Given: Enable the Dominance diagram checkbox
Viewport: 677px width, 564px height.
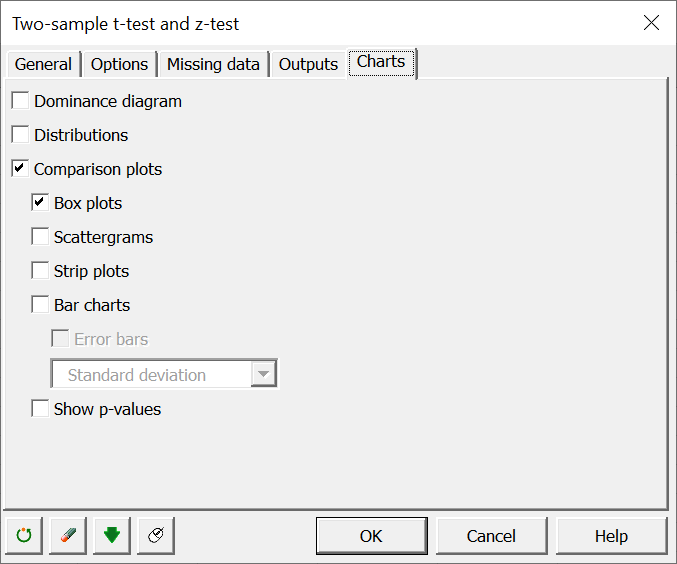Looking at the screenshot, I should [x=20, y=101].
